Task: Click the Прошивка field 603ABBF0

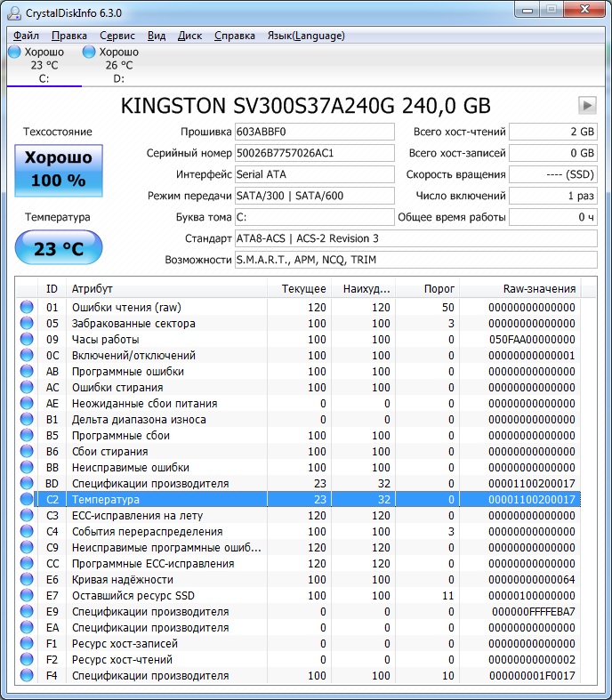Action: pos(315,132)
